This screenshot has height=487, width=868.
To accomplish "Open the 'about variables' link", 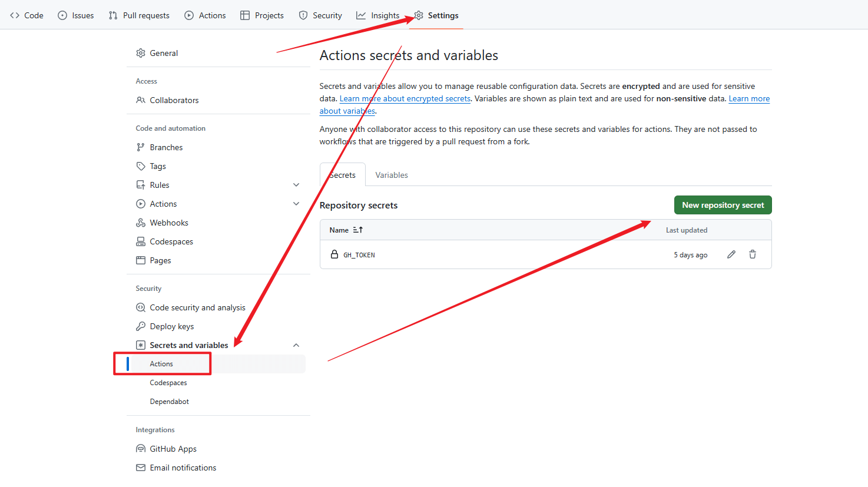I will pos(347,111).
